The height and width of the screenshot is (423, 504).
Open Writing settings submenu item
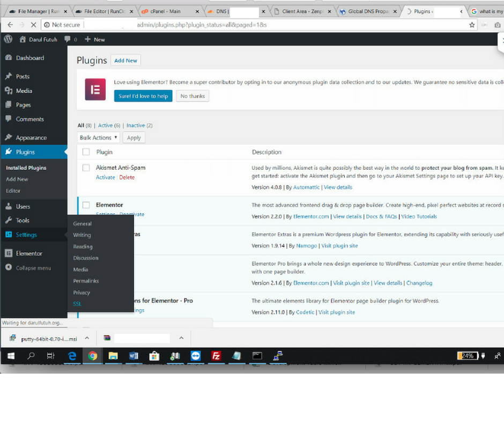click(x=82, y=235)
